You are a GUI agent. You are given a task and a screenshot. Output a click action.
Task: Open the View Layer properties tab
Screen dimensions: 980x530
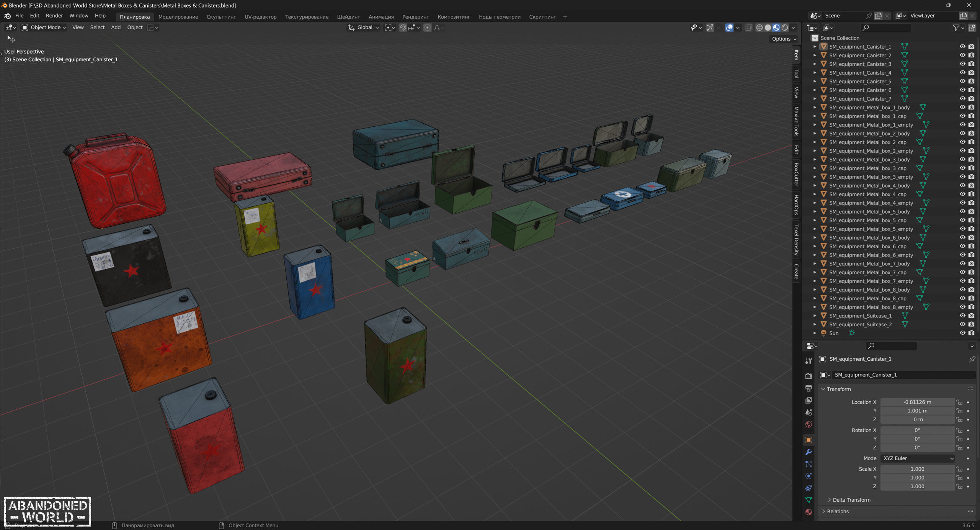point(808,400)
